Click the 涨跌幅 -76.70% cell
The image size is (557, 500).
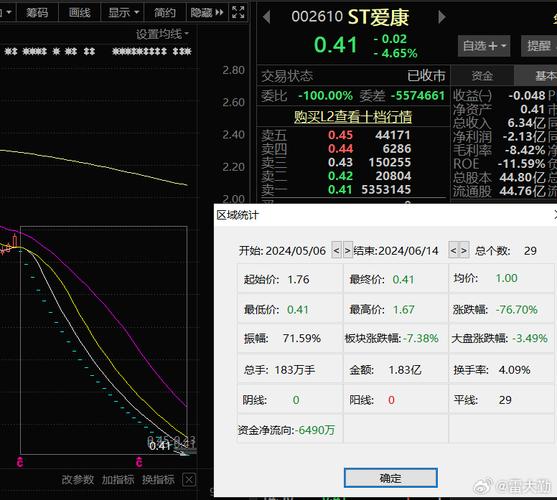point(502,309)
